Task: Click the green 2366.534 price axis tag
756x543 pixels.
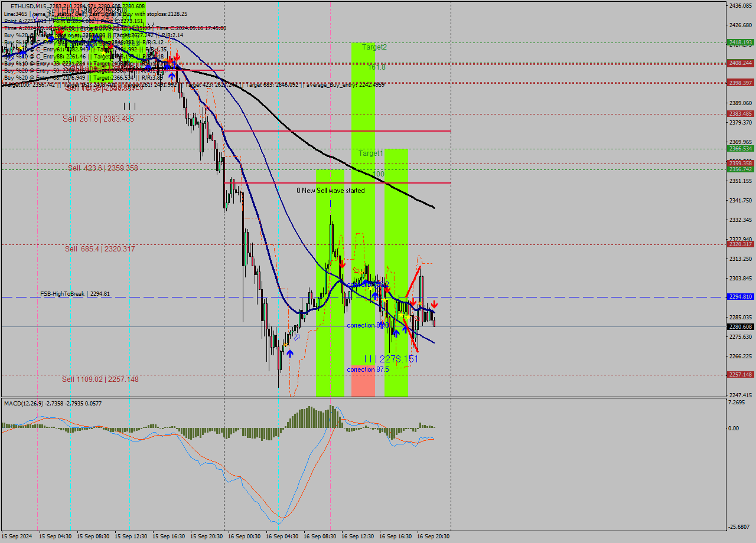Action: (741, 149)
